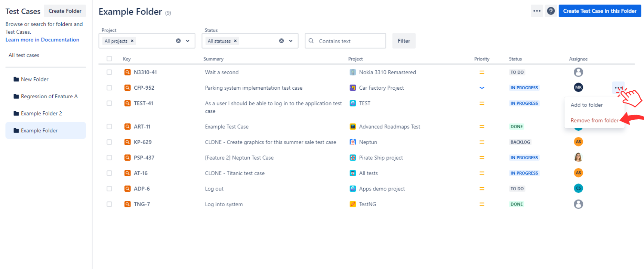Click the test case icon for ADP-6
Image resolution: width=644 pixels, height=269 pixels.
[127, 189]
